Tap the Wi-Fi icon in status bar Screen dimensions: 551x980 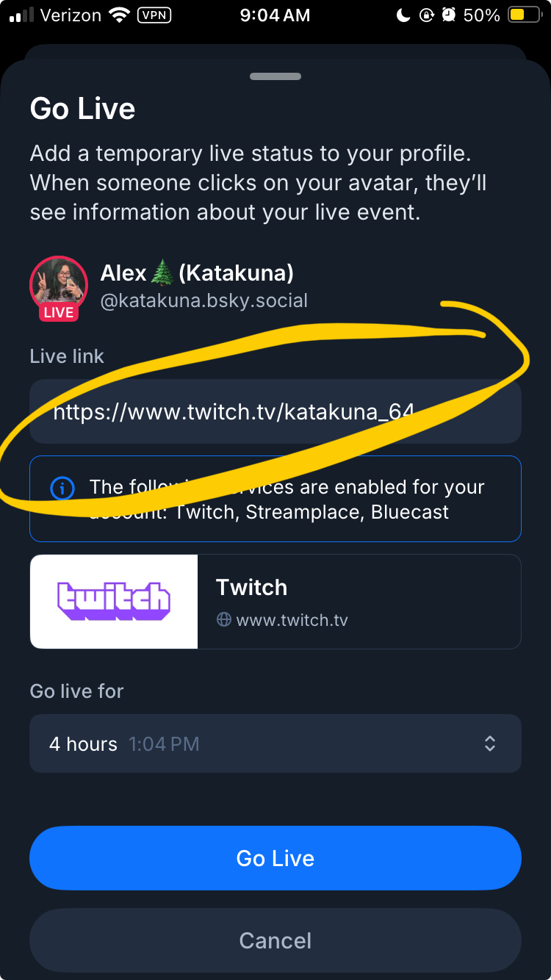(118, 15)
